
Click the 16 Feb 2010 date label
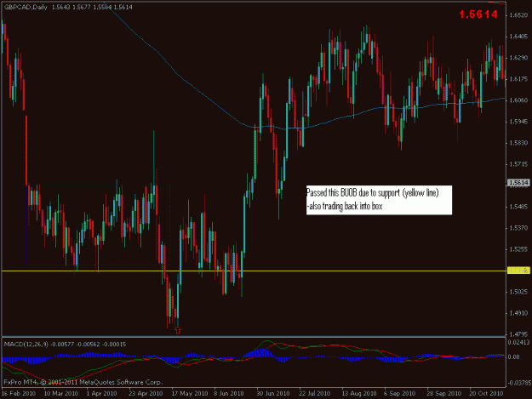19,393
